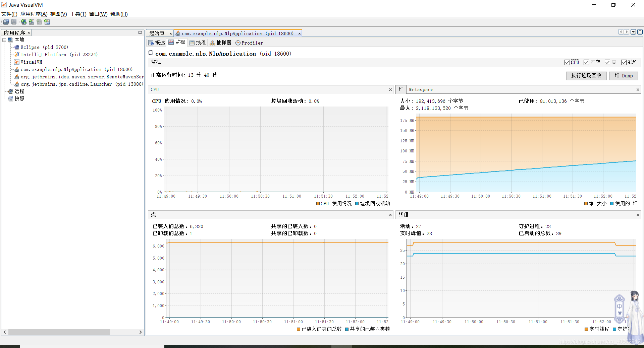Close the NlpApplication document tab
Screen dimensions: 644x348
pos(300,33)
